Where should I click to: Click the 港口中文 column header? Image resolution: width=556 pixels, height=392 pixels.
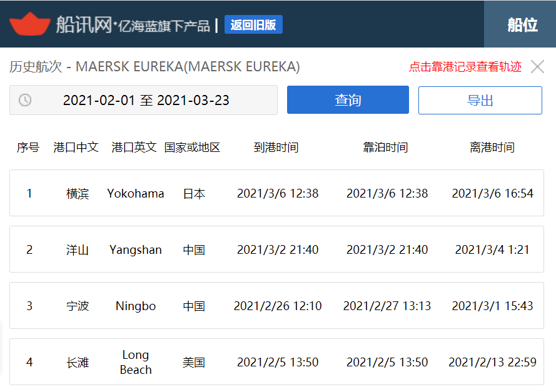76,147
